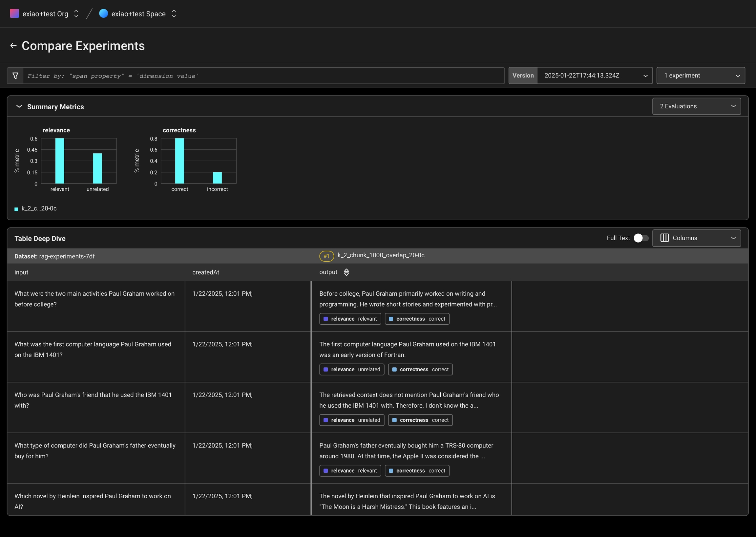Click the #1 experiment badge
756x537 pixels.
(x=326, y=256)
